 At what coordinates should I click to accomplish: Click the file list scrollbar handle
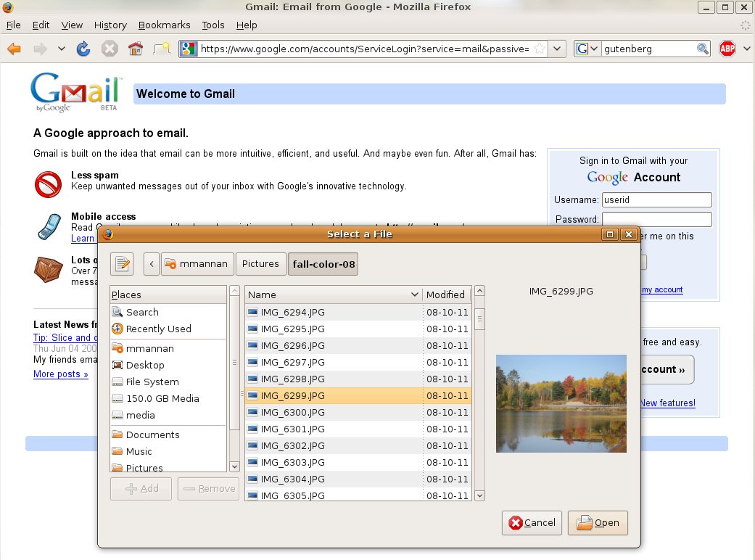479,318
